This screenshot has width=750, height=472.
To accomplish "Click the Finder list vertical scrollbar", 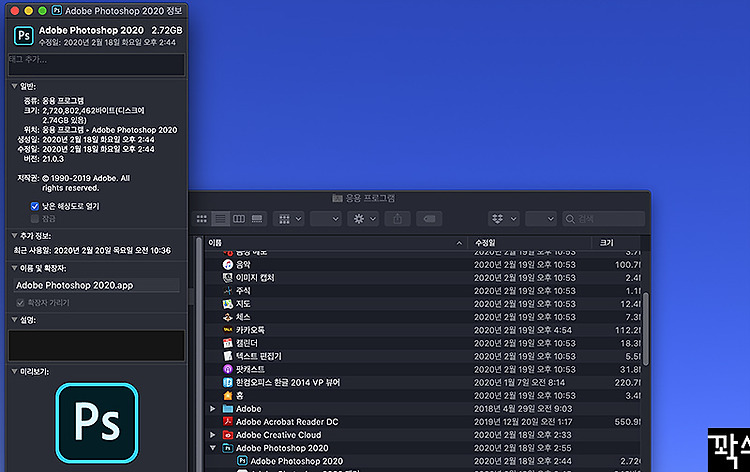I will [x=646, y=329].
